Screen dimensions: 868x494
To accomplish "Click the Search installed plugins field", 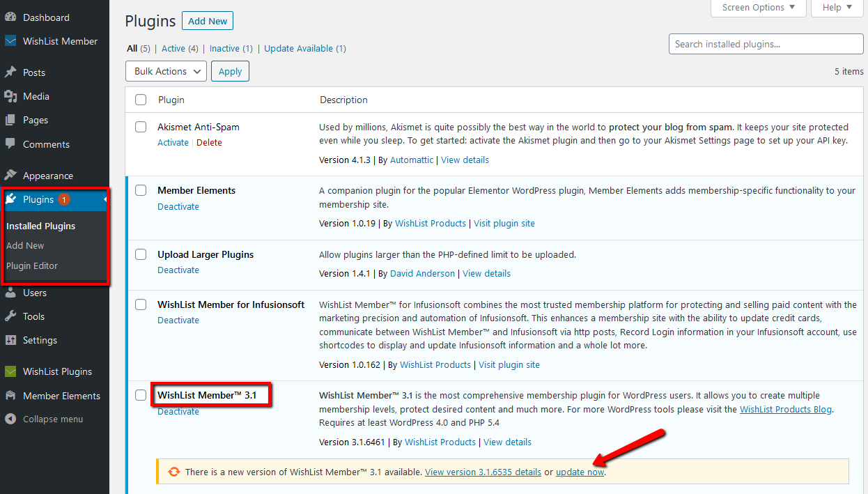I will (x=766, y=44).
